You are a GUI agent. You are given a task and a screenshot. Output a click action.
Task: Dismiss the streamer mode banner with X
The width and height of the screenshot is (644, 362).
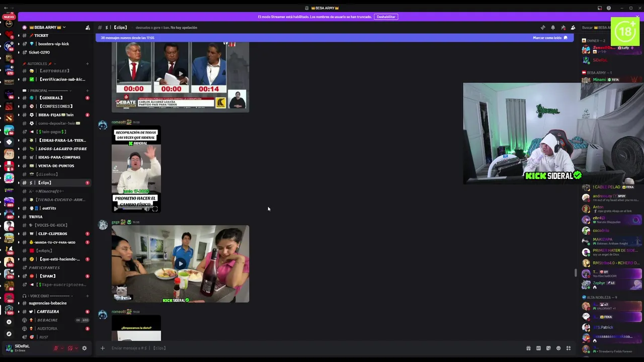coord(637,17)
